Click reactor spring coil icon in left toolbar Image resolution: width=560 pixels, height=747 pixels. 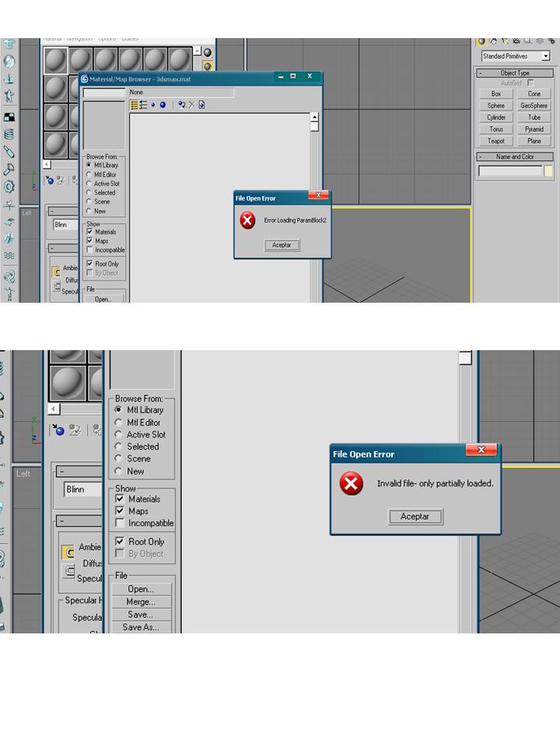coord(9,135)
